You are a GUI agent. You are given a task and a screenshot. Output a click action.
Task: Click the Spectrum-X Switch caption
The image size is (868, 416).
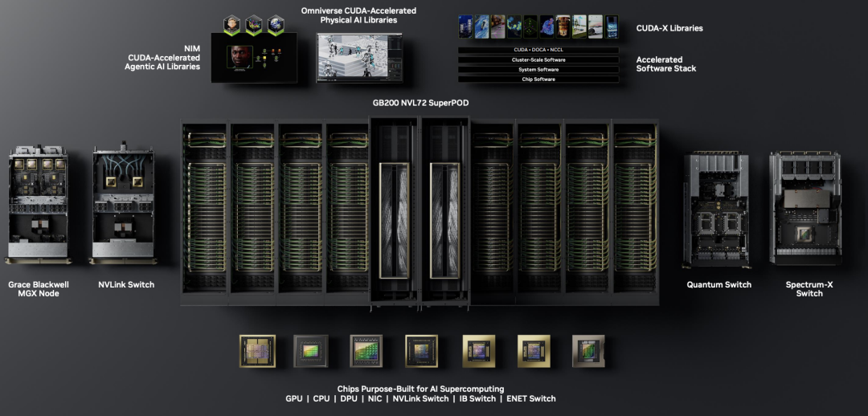pyautogui.click(x=809, y=289)
